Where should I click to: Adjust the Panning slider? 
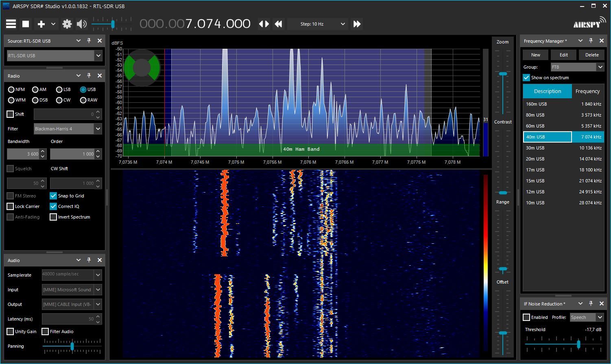pos(72,347)
